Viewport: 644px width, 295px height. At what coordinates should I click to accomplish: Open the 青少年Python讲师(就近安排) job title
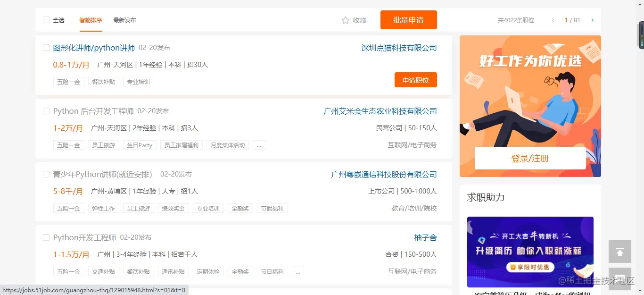pos(102,174)
